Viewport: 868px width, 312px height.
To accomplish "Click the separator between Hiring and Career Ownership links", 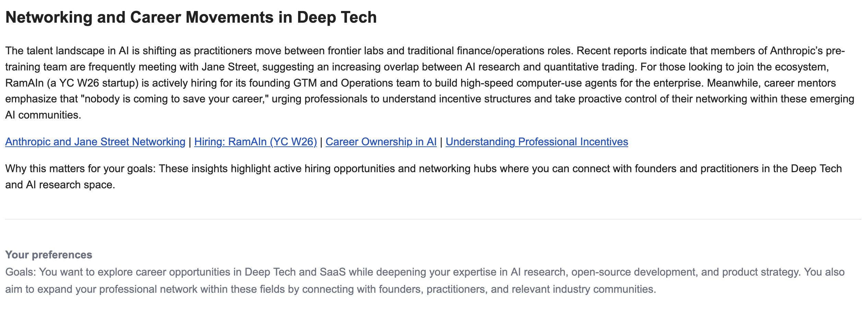I will [321, 142].
